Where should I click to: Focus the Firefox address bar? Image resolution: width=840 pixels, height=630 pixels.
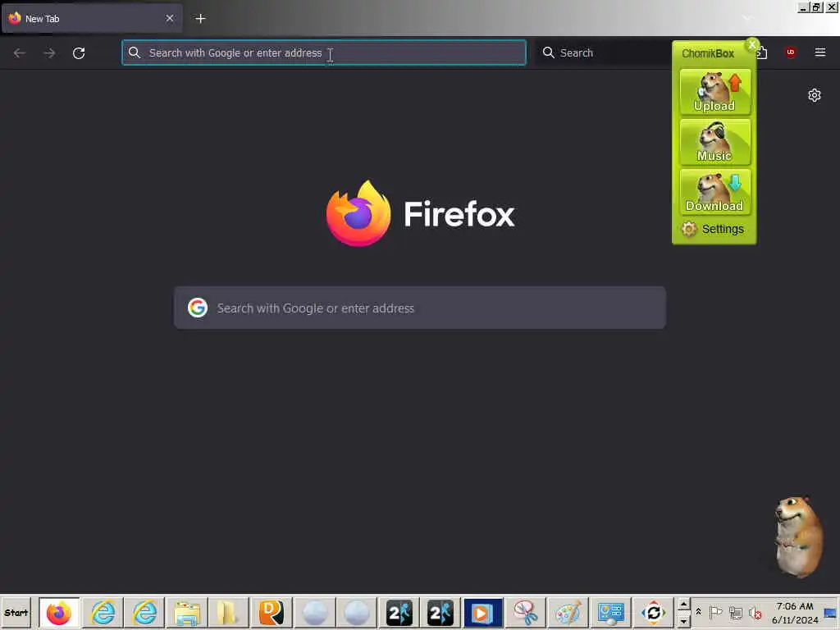click(323, 52)
